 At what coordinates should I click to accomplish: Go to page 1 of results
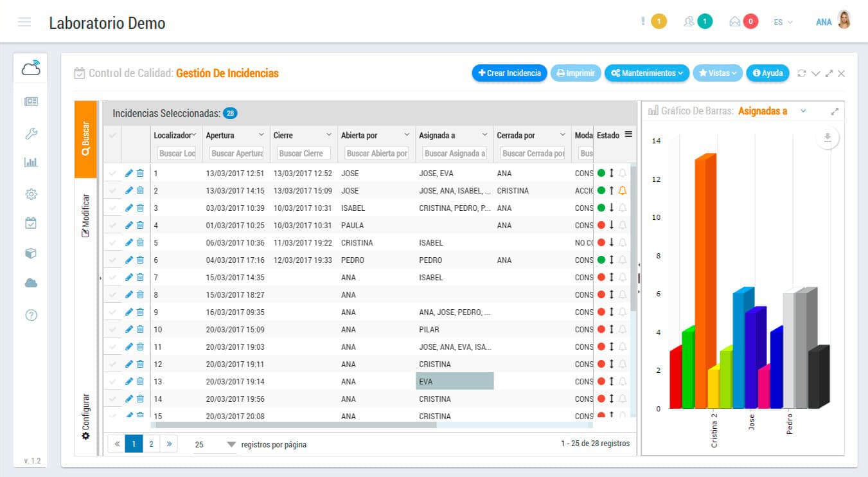pos(134,444)
